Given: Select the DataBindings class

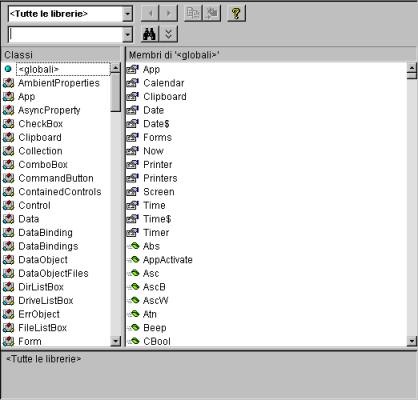Looking at the screenshot, I should coord(48,246).
